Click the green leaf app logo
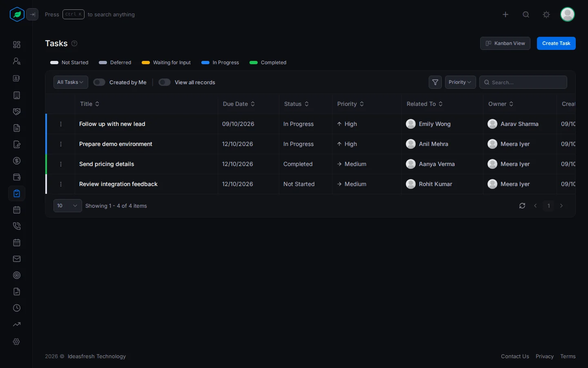Image resolution: width=588 pixels, height=368 pixels. click(x=17, y=14)
